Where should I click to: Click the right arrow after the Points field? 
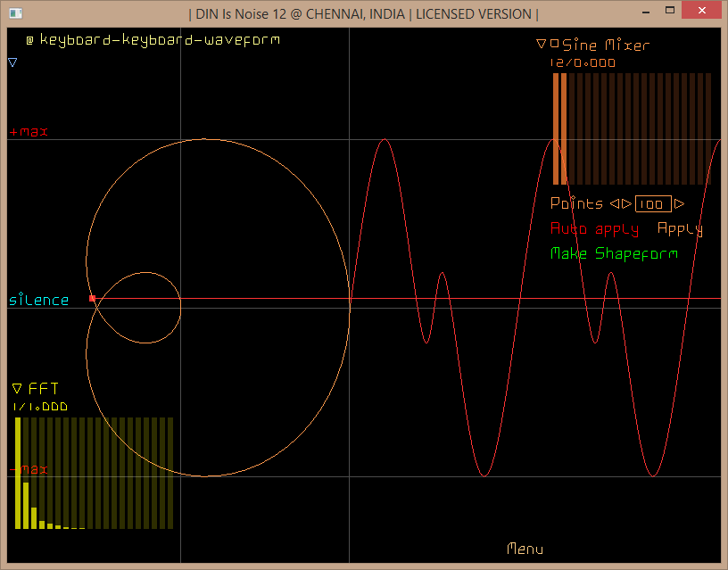680,203
